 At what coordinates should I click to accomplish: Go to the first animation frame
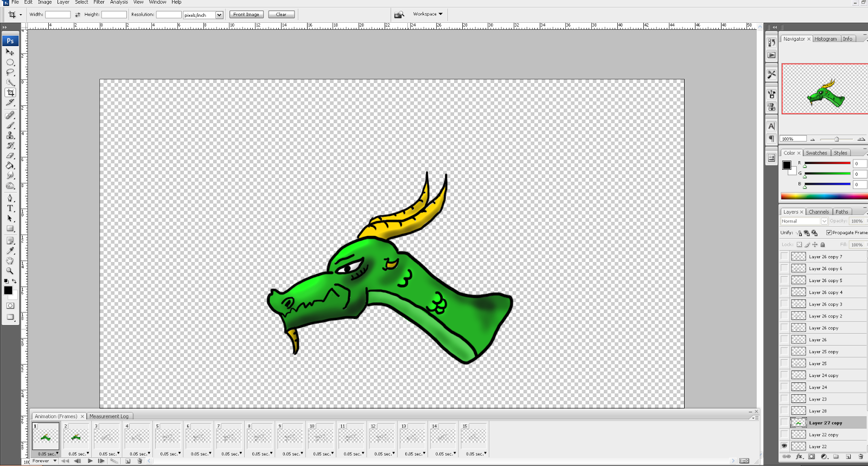65,461
